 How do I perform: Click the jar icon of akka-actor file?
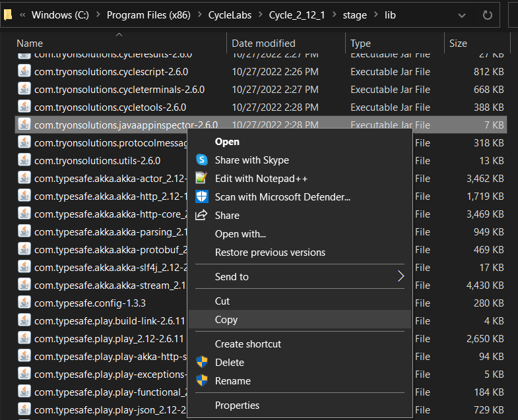point(24,178)
